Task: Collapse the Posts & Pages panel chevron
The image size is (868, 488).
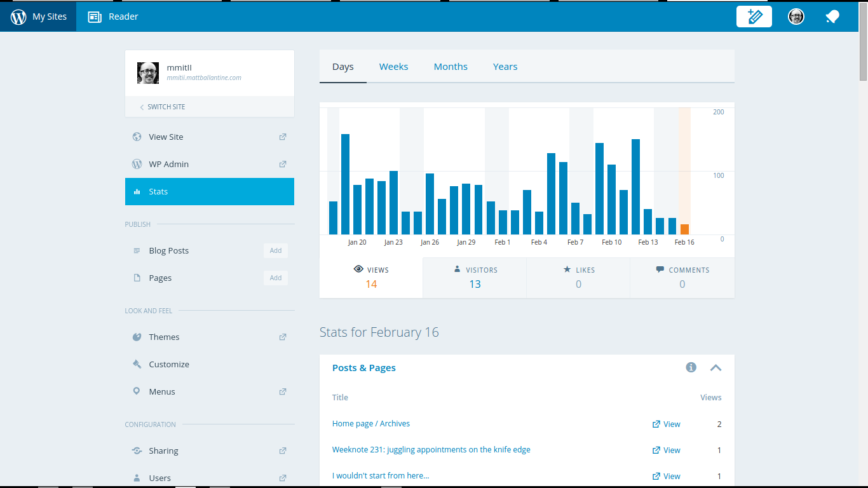Action: point(716,367)
